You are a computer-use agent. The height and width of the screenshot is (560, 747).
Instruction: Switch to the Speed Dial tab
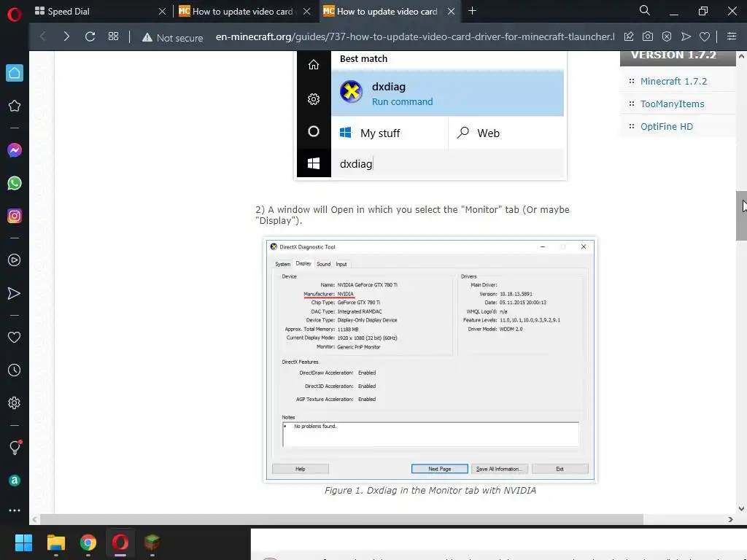click(98, 12)
